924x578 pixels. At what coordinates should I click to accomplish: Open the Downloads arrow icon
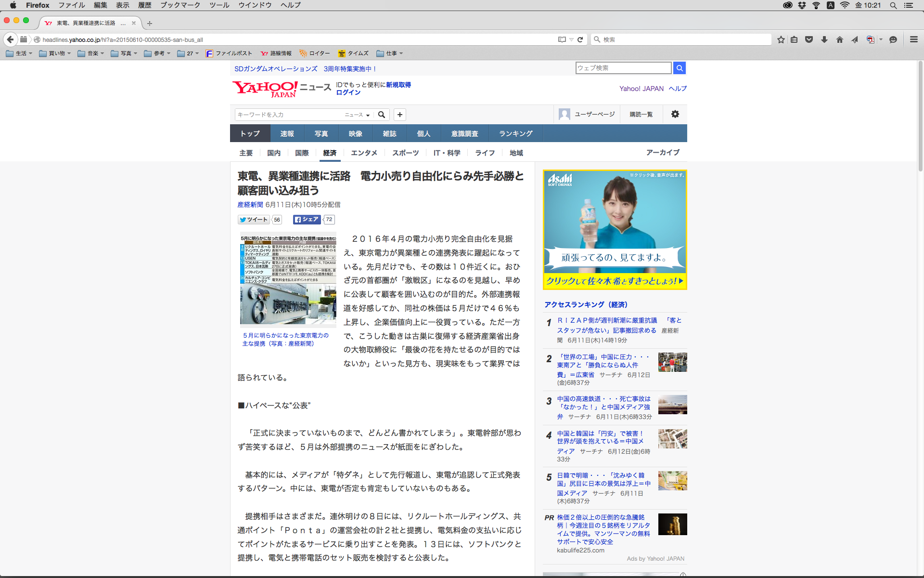(x=824, y=39)
